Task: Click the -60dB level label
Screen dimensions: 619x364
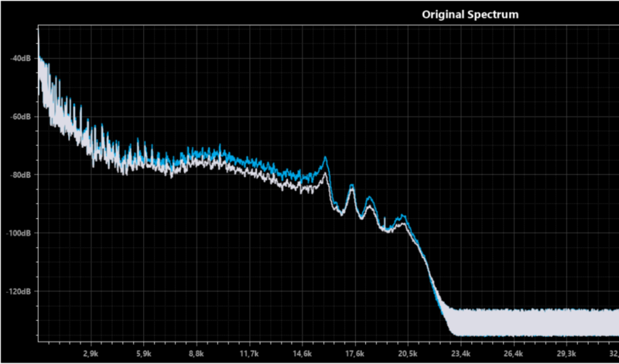Action: [20, 116]
